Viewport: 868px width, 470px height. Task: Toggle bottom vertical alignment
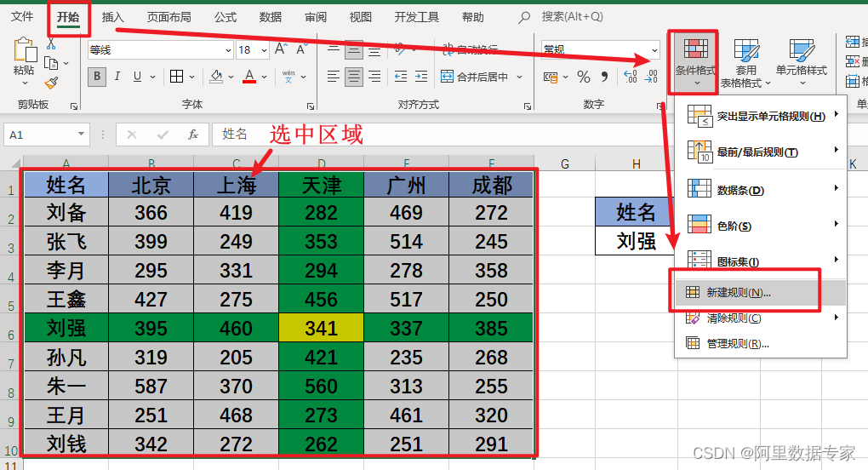click(374, 50)
